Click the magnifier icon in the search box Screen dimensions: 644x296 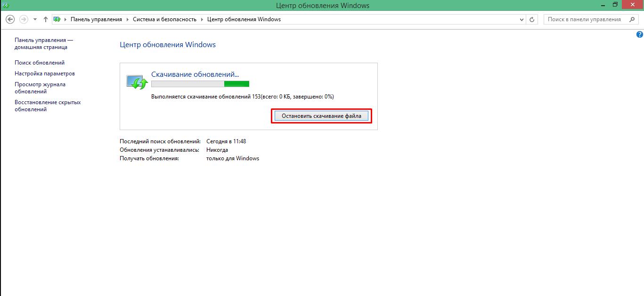[x=631, y=19]
